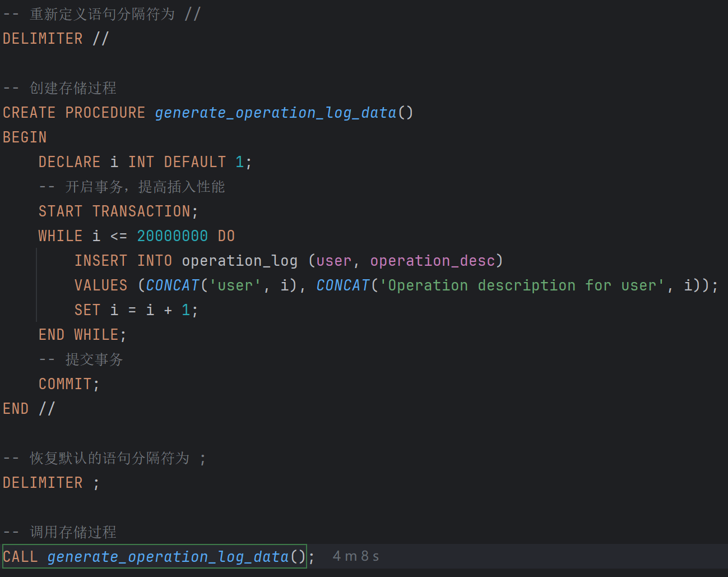
Task: Click the END WHILE statement
Action: [x=80, y=334]
